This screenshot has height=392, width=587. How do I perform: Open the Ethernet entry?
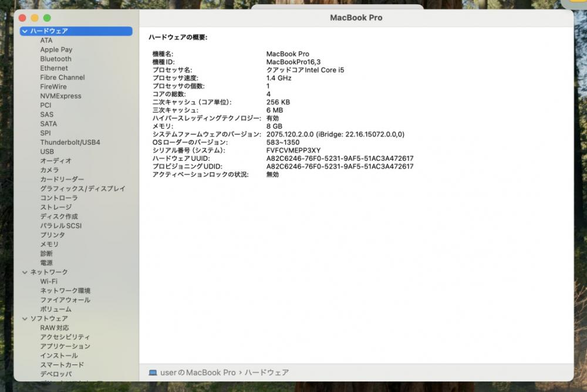point(54,68)
